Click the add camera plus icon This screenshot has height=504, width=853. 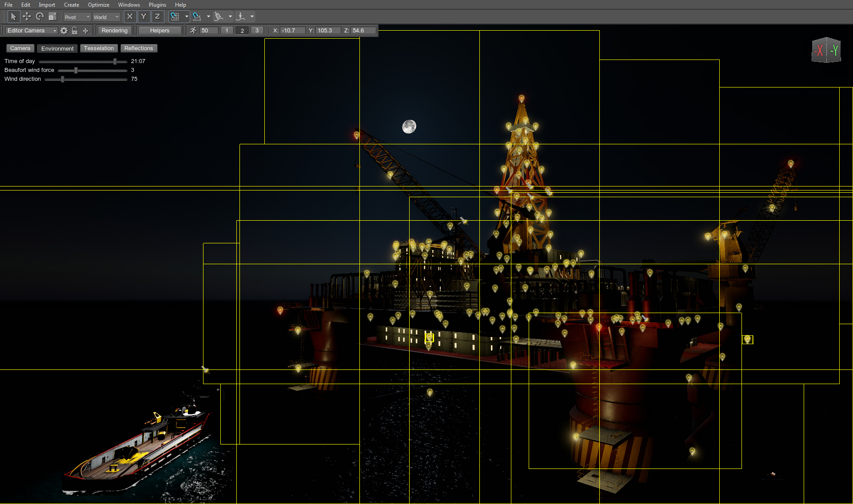[x=85, y=31]
